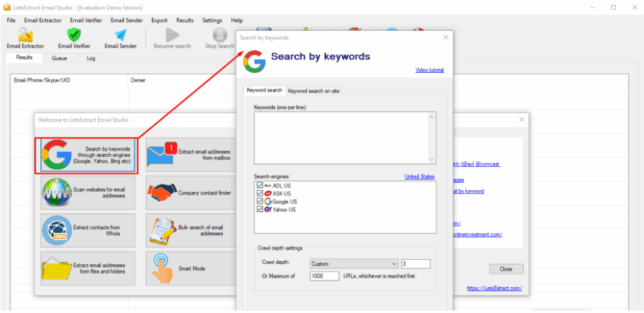Open the Export menu
Image resolution: width=644 pixels, height=313 pixels.
click(159, 21)
